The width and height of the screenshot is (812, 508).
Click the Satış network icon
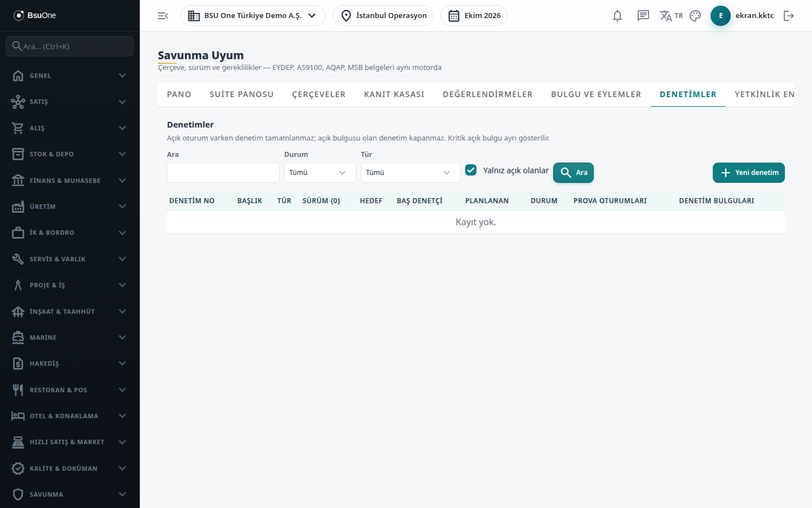[x=18, y=102]
